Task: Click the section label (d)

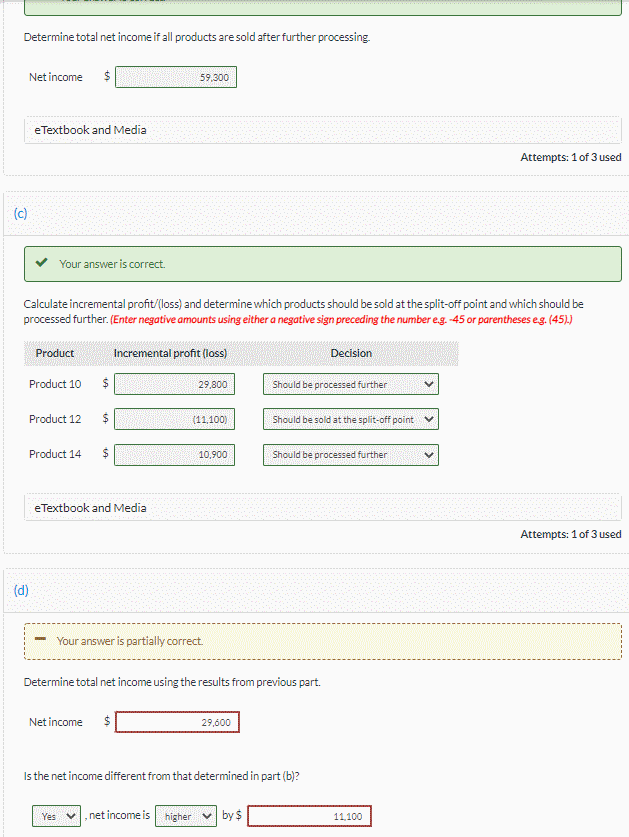Action: 19,590
